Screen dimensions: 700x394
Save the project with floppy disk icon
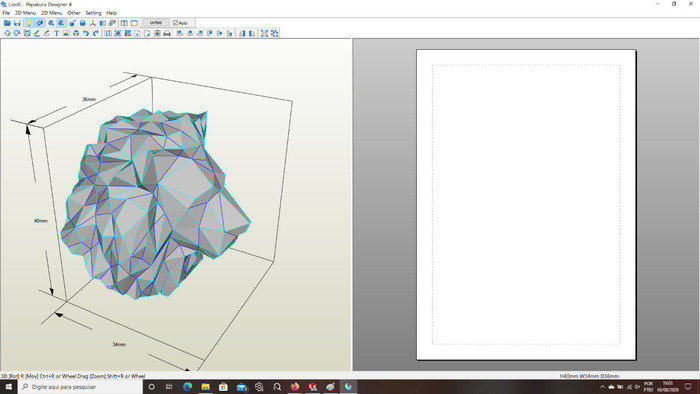point(17,23)
